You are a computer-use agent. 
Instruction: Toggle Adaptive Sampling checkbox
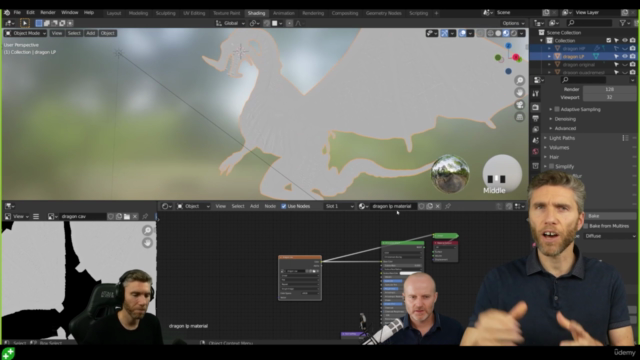557,109
